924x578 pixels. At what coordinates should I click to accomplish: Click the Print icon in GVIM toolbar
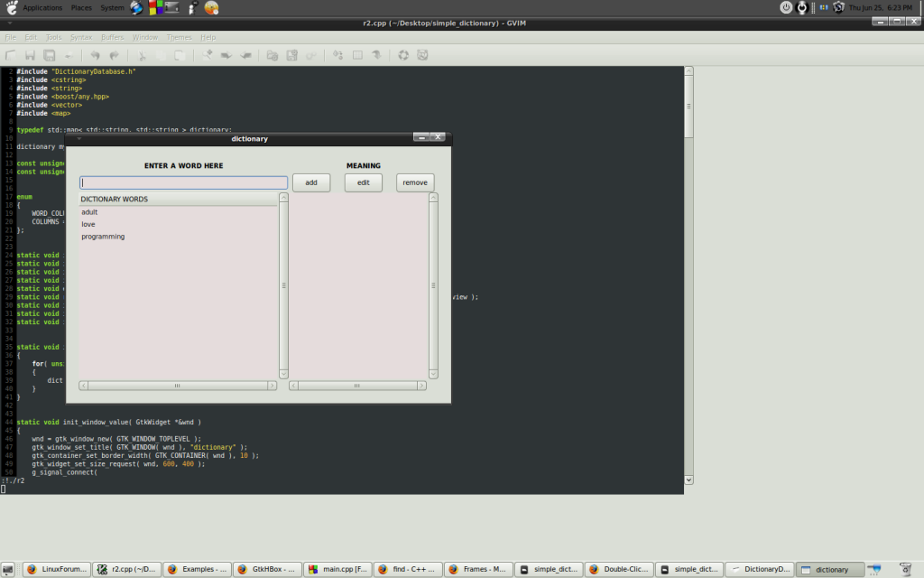(x=69, y=55)
